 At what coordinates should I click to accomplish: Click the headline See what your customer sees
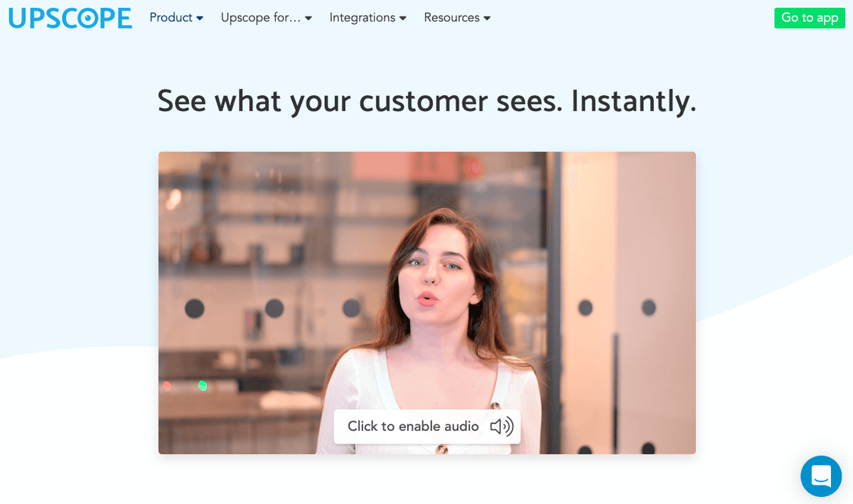pos(426,101)
